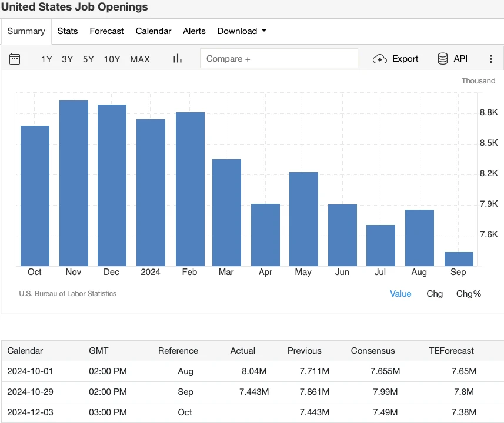Select the MAX time range
Screen dimensions: 504x423
(140, 59)
